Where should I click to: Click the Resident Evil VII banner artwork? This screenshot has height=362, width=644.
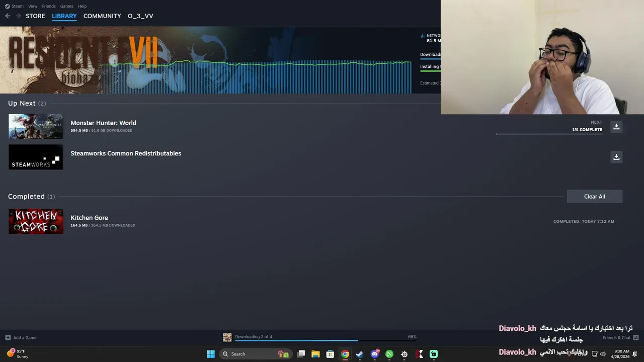coord(83,60)
